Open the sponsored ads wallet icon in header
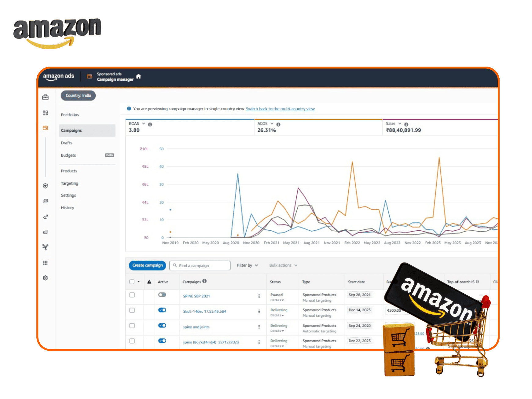532x399 pixels. pyautogui.click(x=90, y=76)
